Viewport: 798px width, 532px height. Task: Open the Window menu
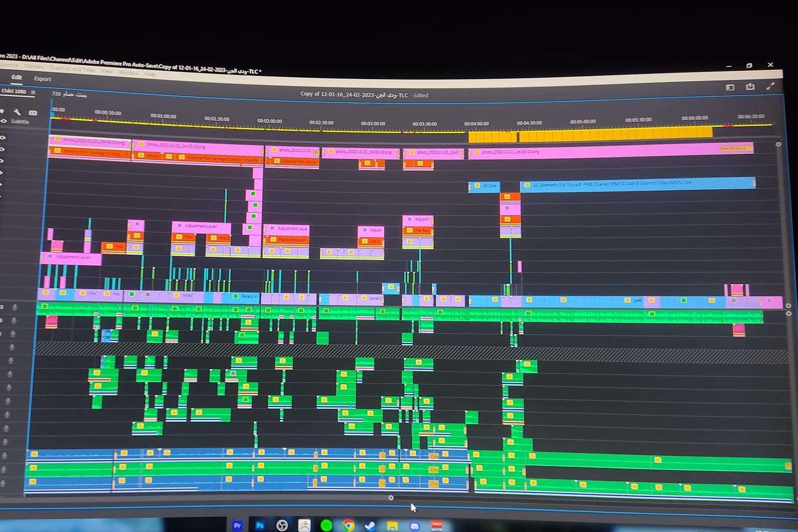point(128,72)
